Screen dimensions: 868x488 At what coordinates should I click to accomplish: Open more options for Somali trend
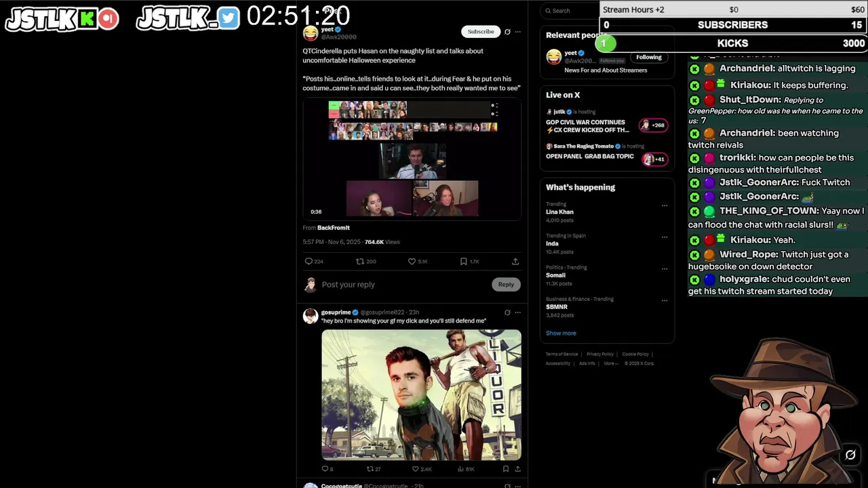pos(665,268)
